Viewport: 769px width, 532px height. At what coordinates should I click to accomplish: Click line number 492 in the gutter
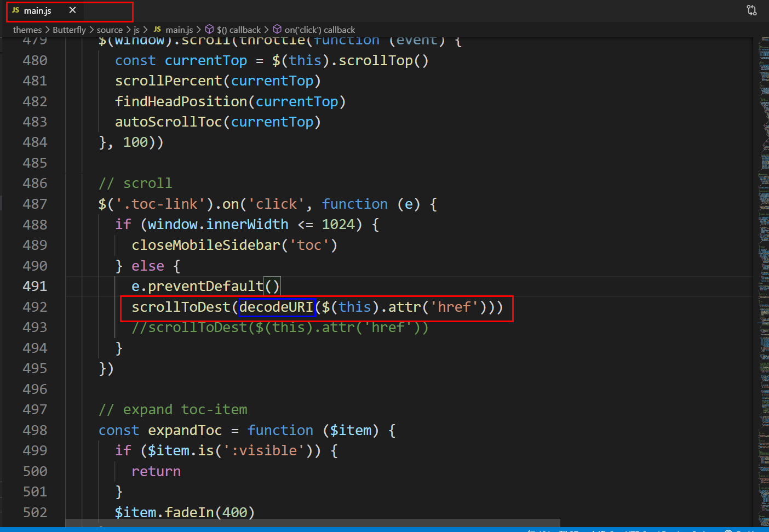pos(35,307)
